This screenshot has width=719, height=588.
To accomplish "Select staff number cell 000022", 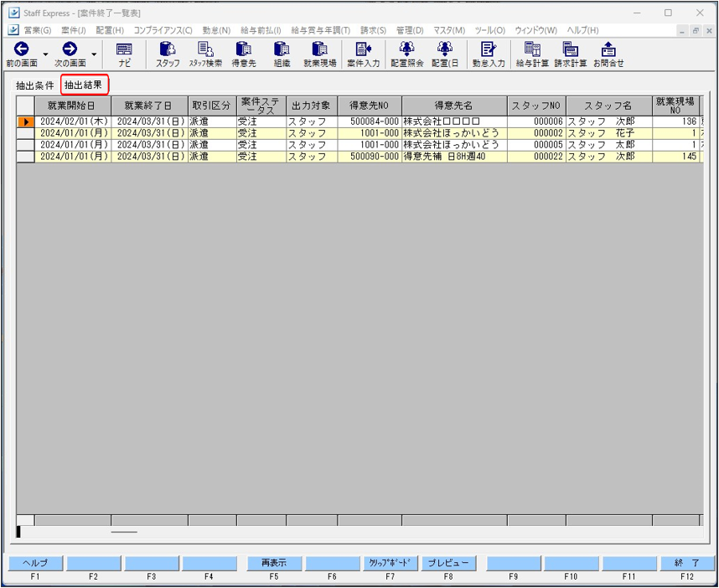I will pos(536,157).
